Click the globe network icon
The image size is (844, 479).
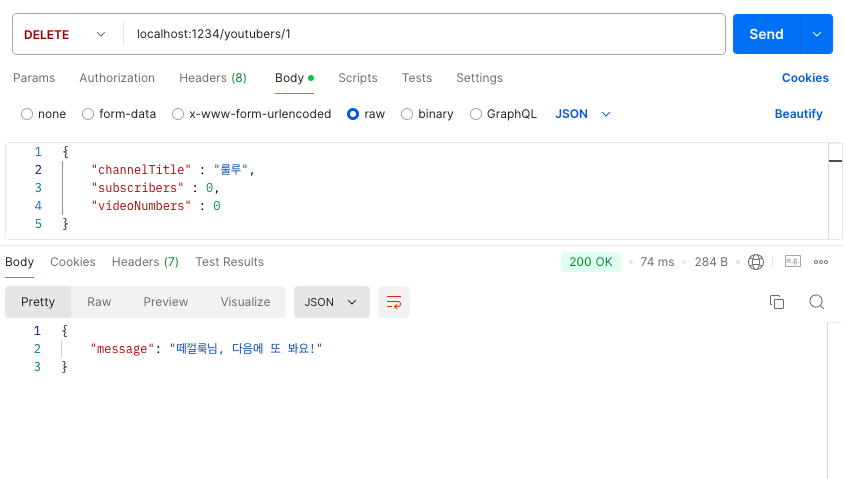pyautogui.click(x=756, y=262)
